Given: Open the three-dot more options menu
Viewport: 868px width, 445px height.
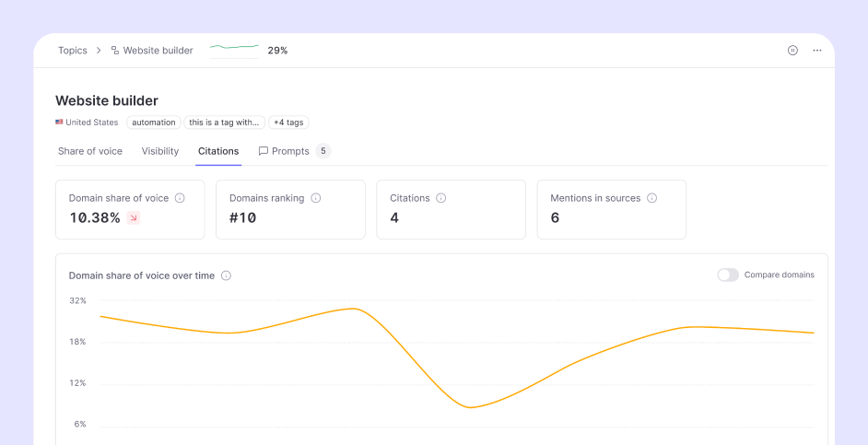Looking at the screenshot, I should [x=817, y=51].
